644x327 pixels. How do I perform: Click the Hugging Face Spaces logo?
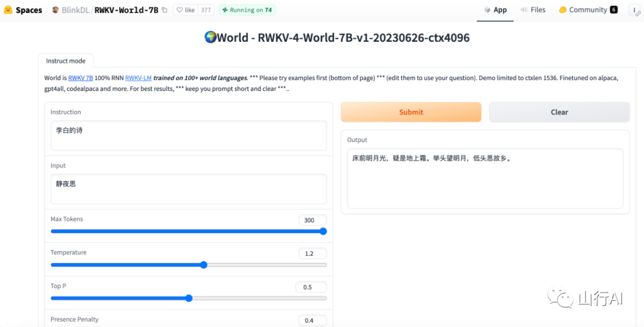tap(8, 10)
